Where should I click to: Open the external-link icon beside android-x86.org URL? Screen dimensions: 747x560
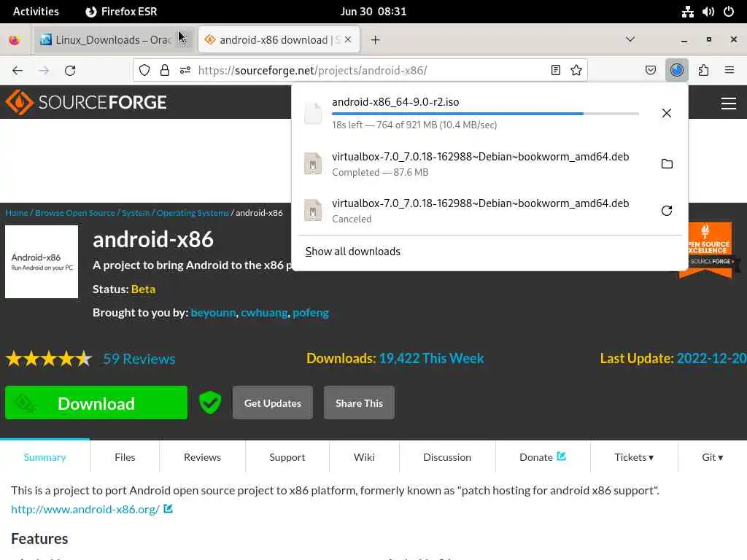tap(169, 508)
